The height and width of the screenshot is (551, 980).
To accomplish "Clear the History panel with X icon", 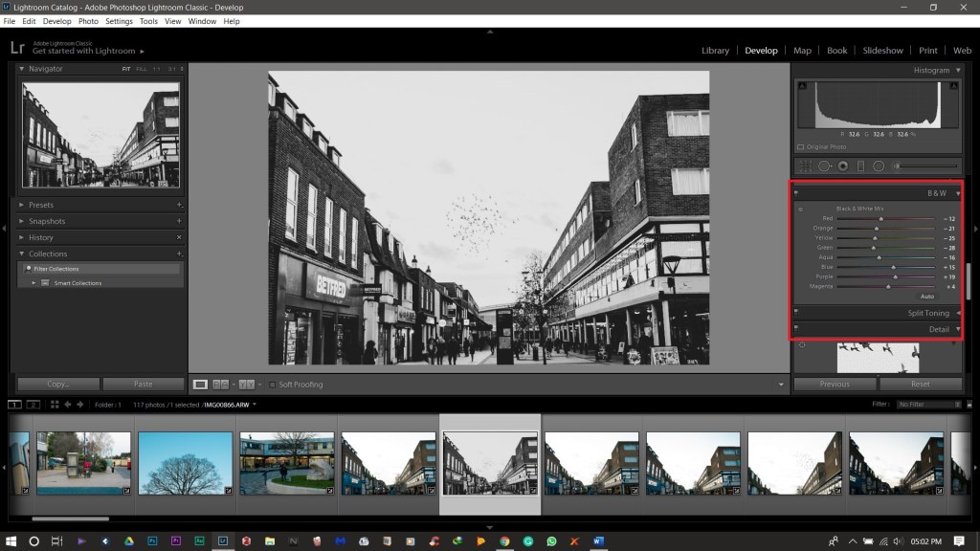I will (x=179, y=237).
